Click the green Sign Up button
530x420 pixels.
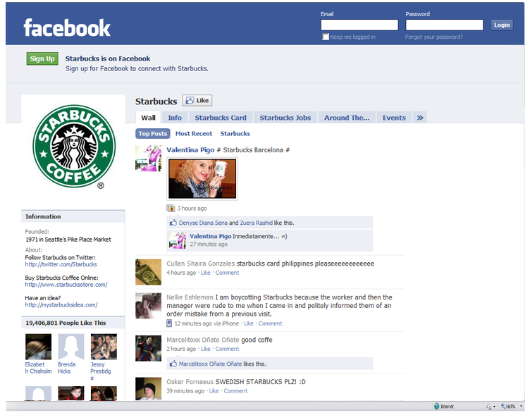(42, 58)
